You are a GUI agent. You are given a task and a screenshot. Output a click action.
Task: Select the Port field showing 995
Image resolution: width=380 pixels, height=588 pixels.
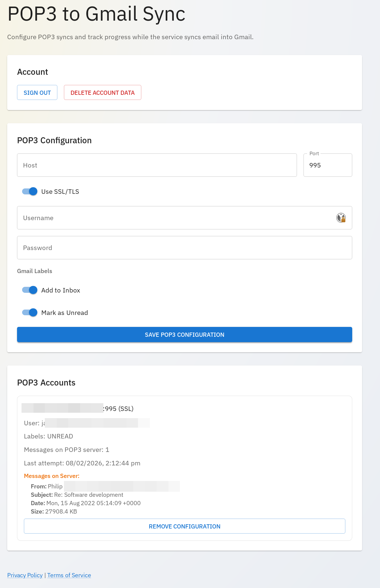coord(328,165)
